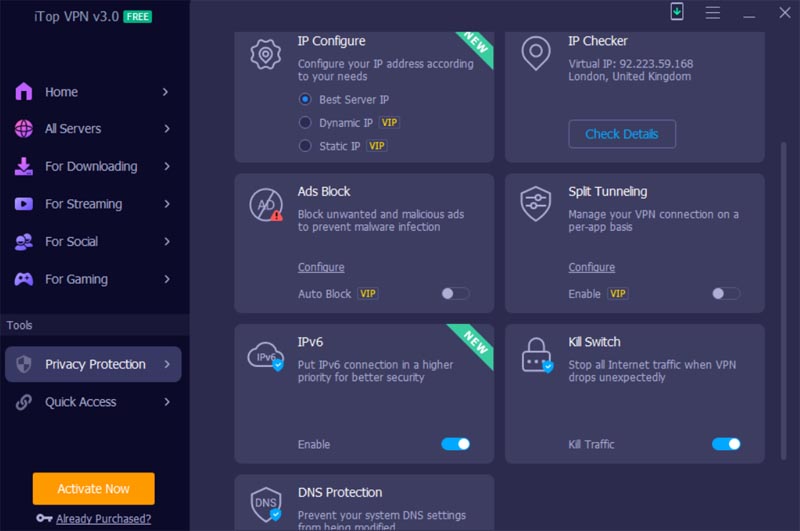The height and width of the screenshot is (531, 800).
Task: Click the Kill Switch padlock icon
Action: 537,355
